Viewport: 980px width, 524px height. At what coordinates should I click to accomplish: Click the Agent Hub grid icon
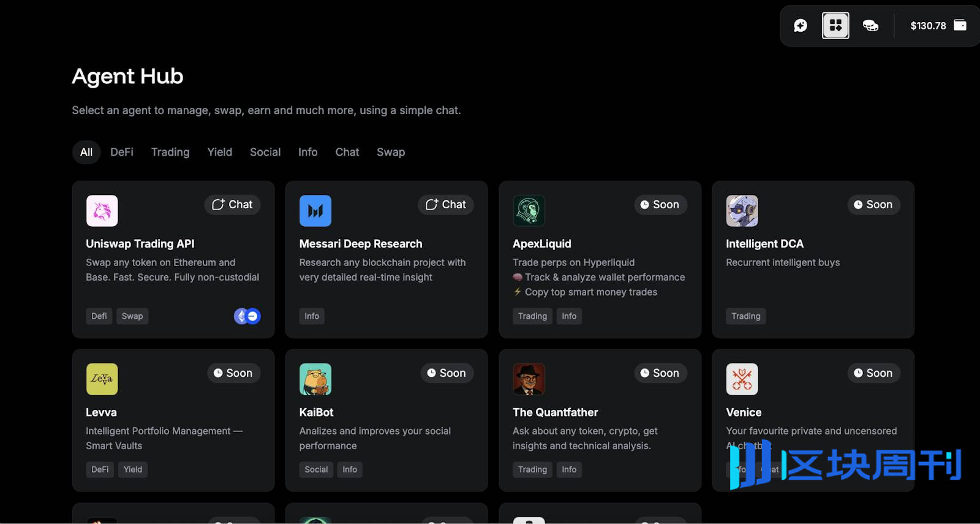[x=835, y=26]
